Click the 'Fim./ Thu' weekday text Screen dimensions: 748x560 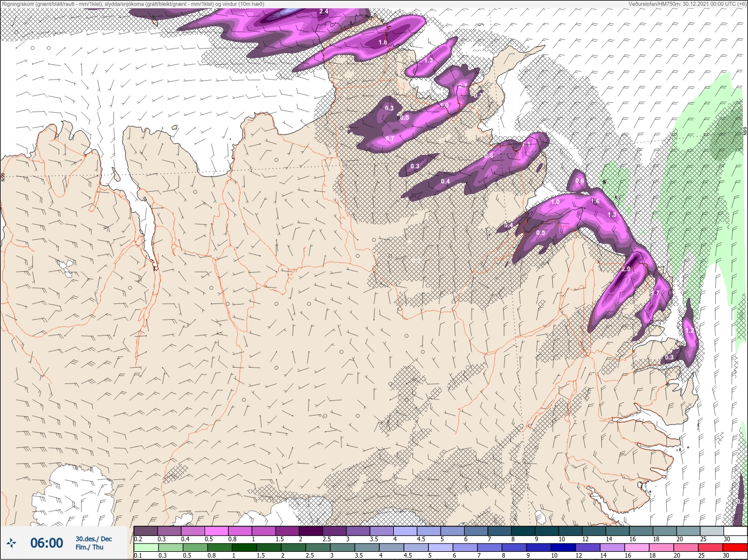coord(89,547)
